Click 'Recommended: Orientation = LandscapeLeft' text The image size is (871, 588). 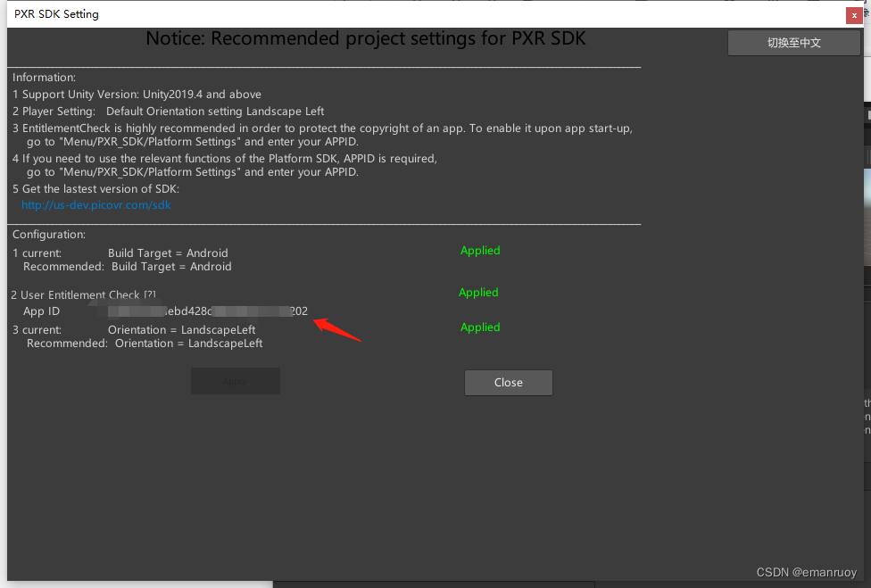[145, 344]
